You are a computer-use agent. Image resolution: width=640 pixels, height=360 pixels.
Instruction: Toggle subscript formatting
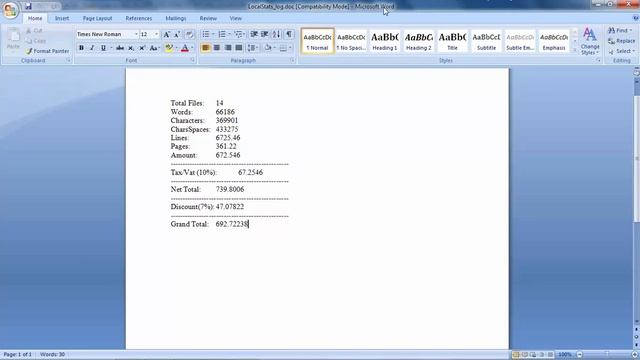131,48
